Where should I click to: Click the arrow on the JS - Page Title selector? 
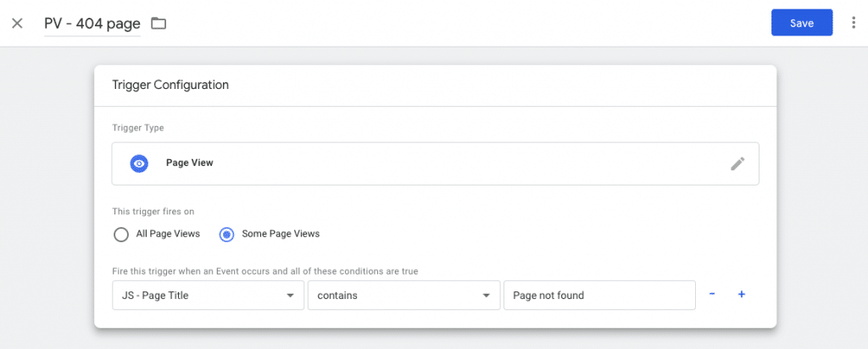tap(290, 296)
